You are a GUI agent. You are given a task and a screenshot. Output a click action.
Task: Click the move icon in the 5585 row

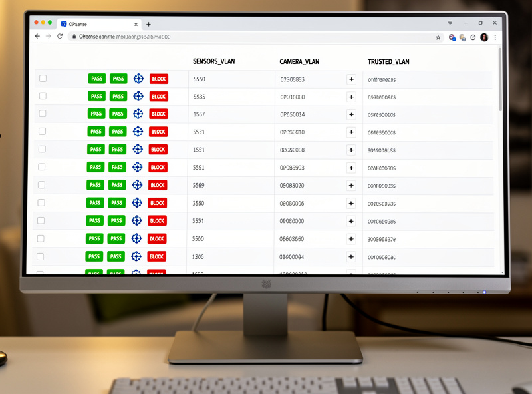pos(138,96)
